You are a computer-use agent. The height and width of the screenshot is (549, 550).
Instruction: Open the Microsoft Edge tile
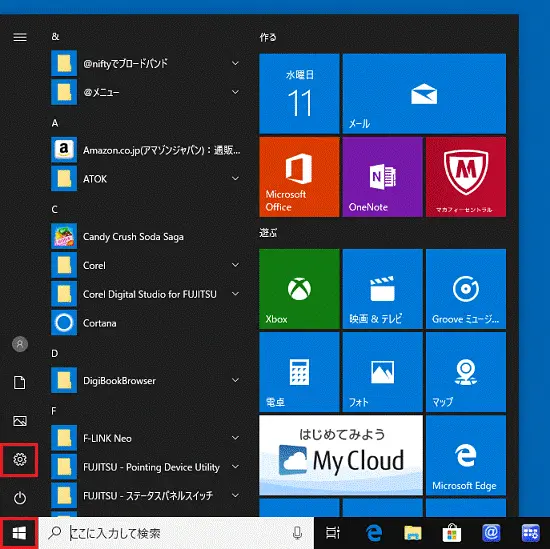point(466,455)
